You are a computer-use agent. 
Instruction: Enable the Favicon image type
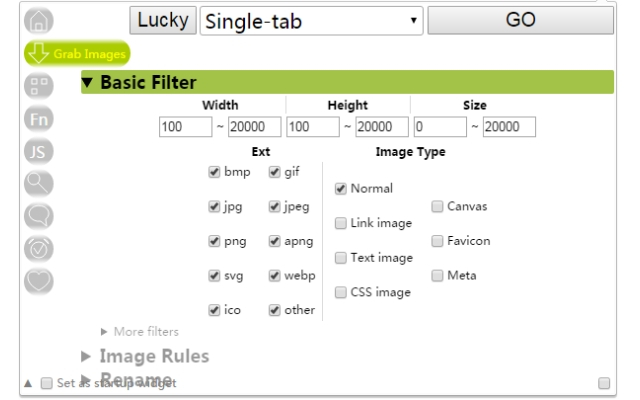[438, 241]
